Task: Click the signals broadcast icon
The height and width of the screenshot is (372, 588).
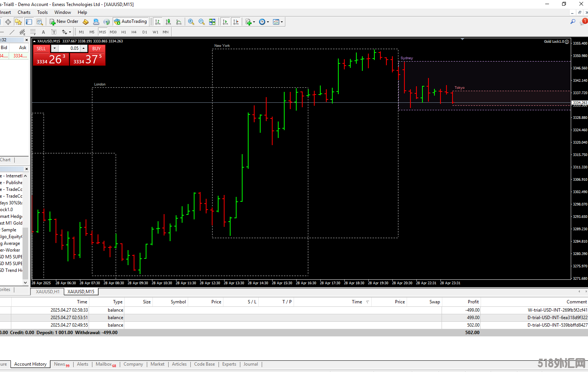Action: point(107,22)
